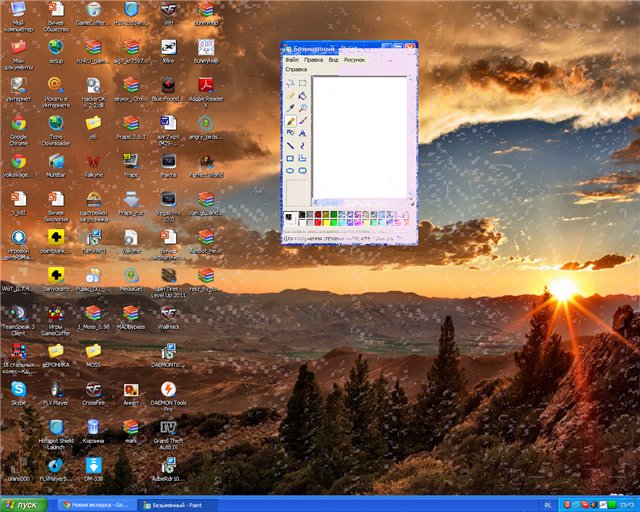Open the Файл menu in Paint

pyautogui.click(x=291, y=59)
